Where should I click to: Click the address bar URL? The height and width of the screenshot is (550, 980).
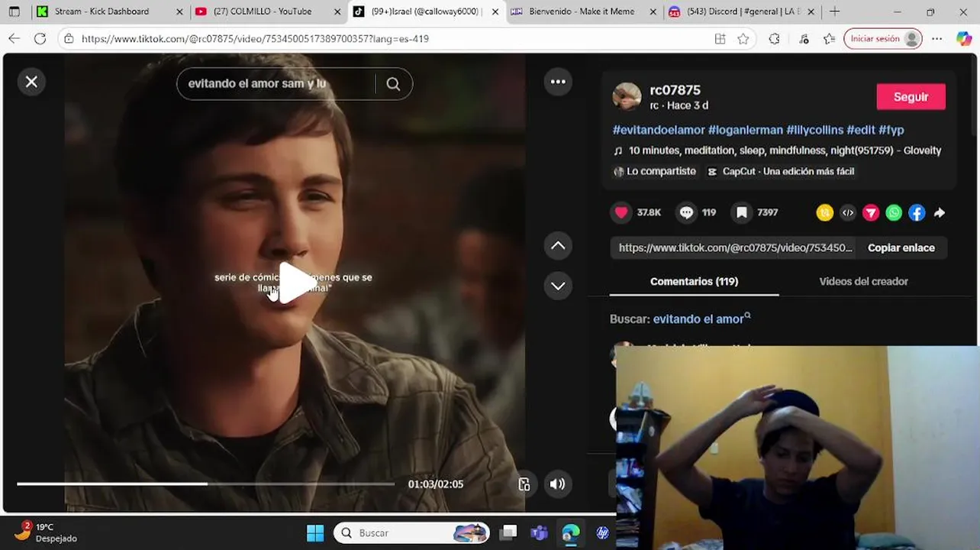[255, 38]
